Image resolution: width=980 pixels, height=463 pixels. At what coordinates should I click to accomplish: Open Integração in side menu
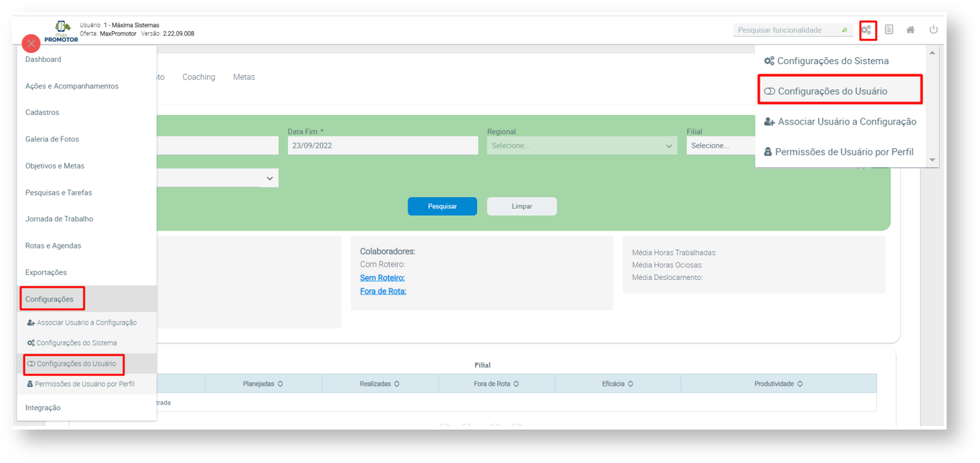[x=87, y=408]
